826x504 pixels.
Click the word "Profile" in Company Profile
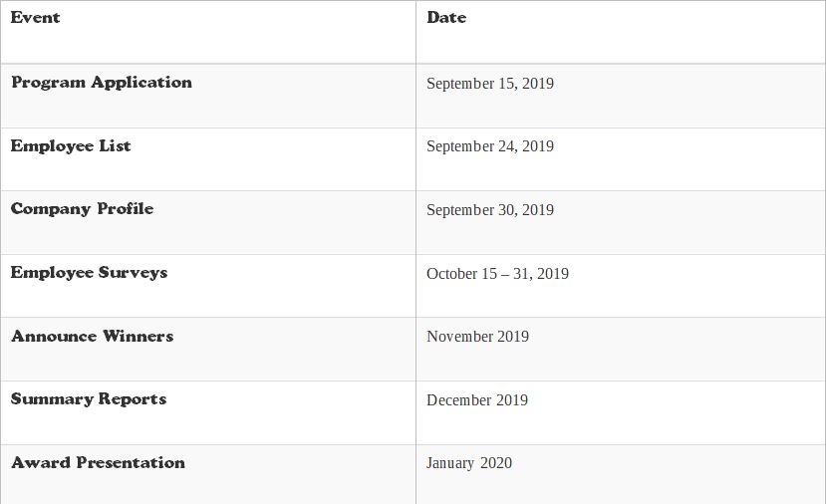point(126,209)
